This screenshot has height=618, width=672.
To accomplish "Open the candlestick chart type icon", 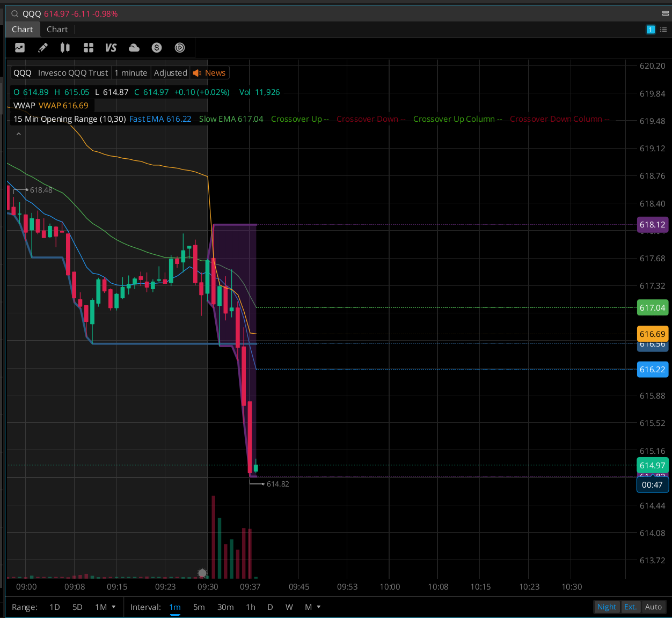I will tap(65, 48).
